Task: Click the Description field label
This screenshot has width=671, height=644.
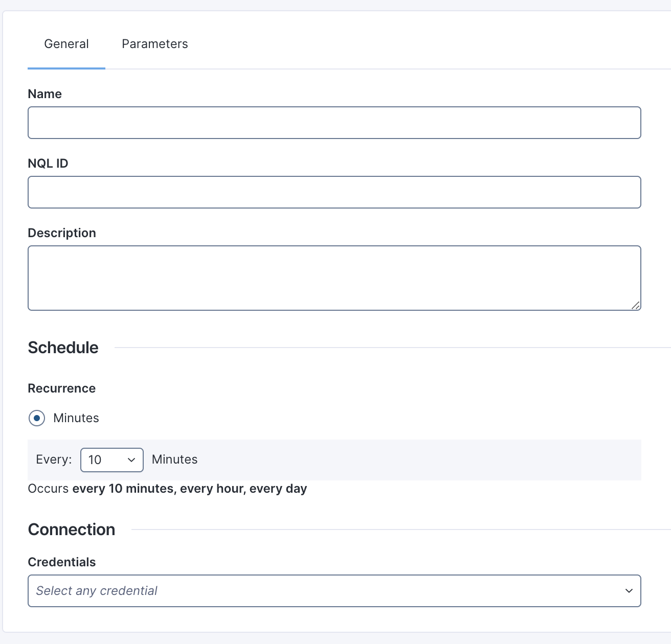Action: pos(62,233)
